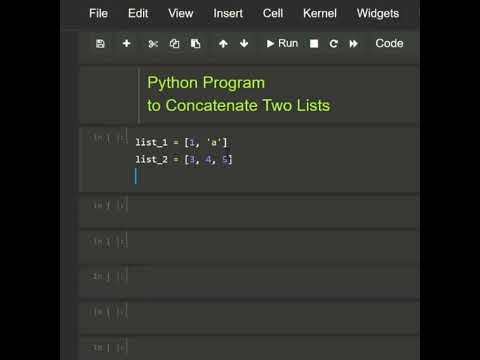Open the Widgets menu

click(378, 13)
